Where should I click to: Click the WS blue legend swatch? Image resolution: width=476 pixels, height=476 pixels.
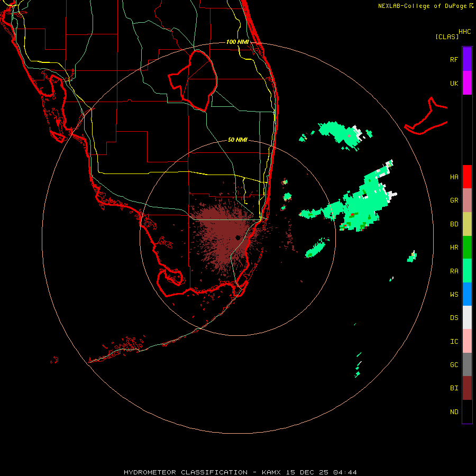pyautogui.click(x=467, y=294)
